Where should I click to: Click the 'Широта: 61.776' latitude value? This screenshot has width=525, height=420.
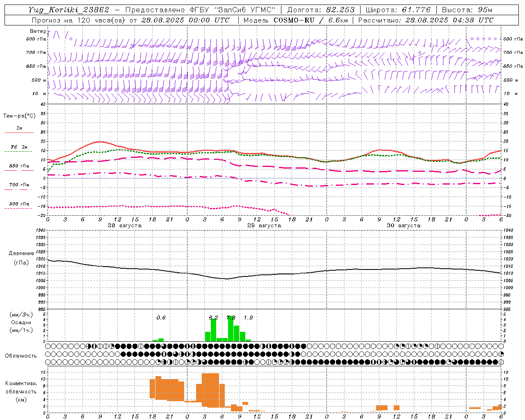[x=398, y=10]
